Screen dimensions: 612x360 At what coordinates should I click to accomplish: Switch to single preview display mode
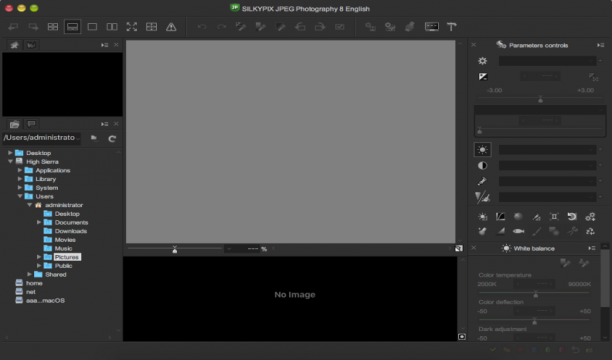[x=92, y=27]
